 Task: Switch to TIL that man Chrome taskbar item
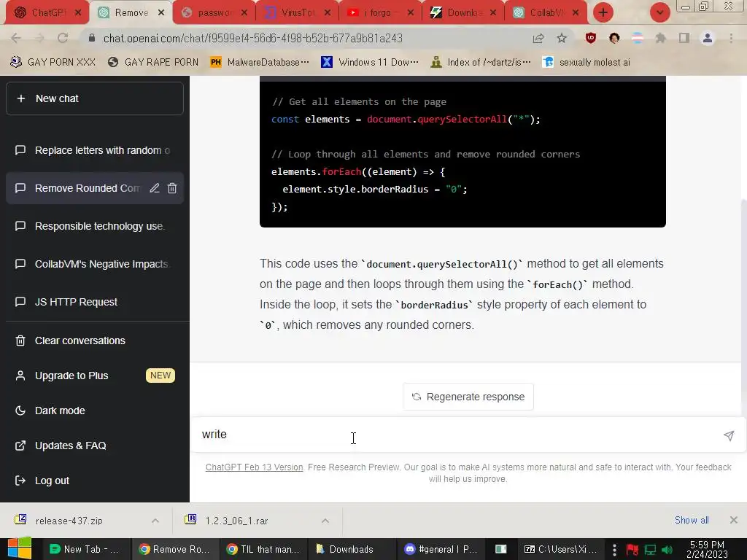[x=263, y=549]
